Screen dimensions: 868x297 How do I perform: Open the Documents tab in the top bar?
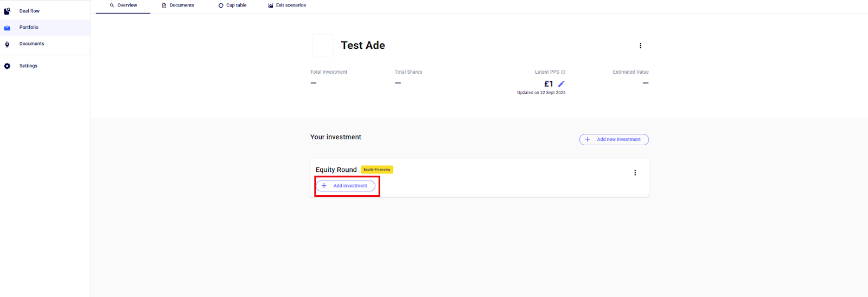coord(178,5)
